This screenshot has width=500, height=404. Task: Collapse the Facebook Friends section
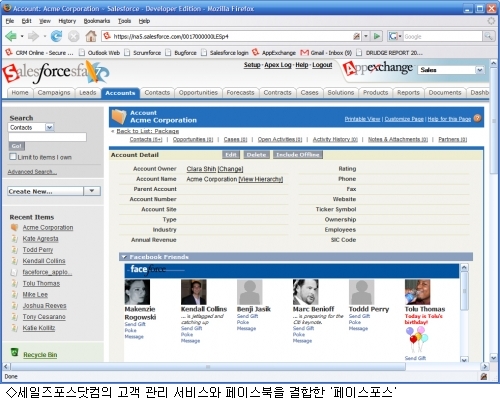click(124, 257)
